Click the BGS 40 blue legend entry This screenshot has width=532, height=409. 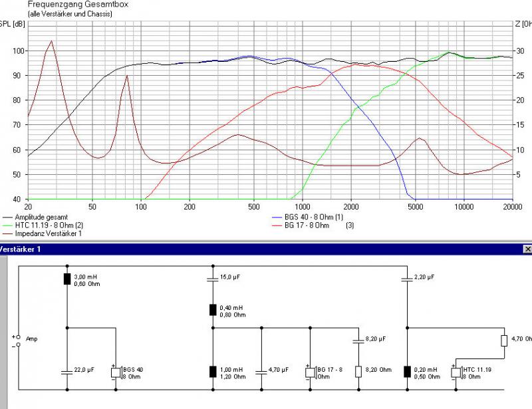[x=308, y=217]
